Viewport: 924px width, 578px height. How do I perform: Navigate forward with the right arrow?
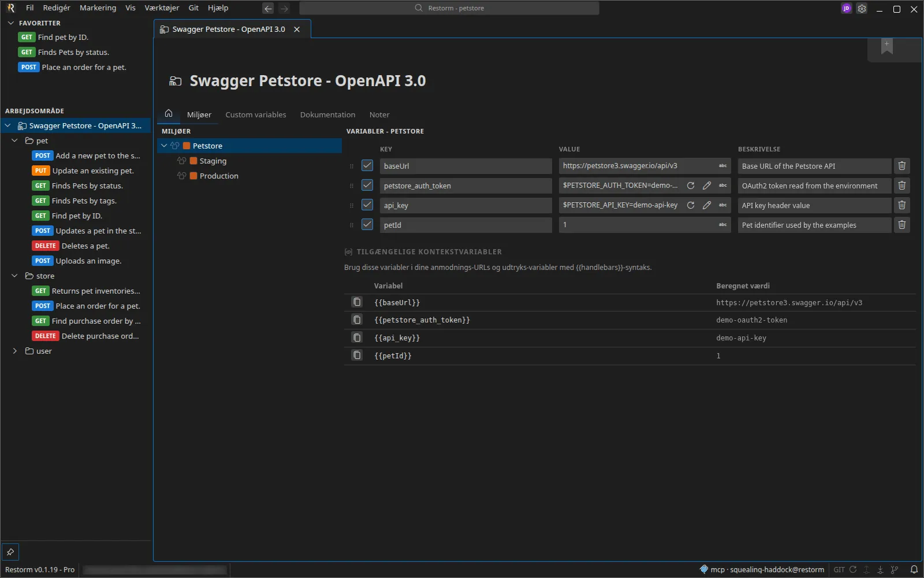[x=284, y=9]
